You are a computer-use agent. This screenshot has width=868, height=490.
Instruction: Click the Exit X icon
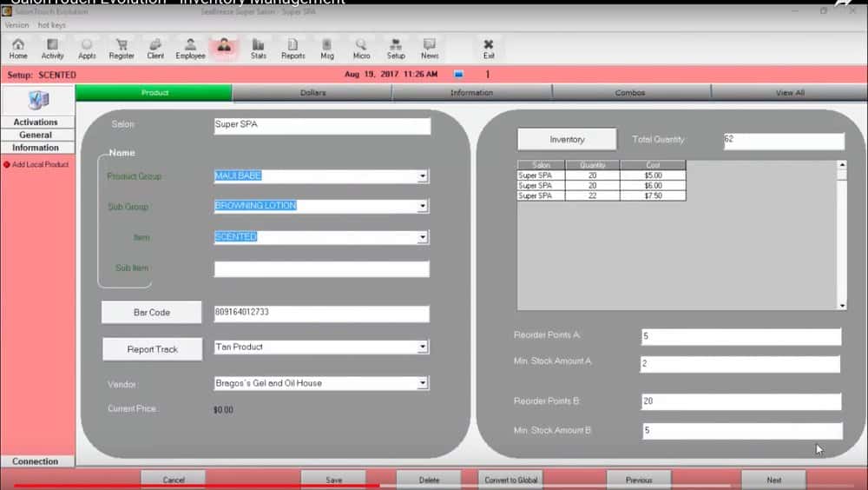pyautogui.click(x=488, y=49)
